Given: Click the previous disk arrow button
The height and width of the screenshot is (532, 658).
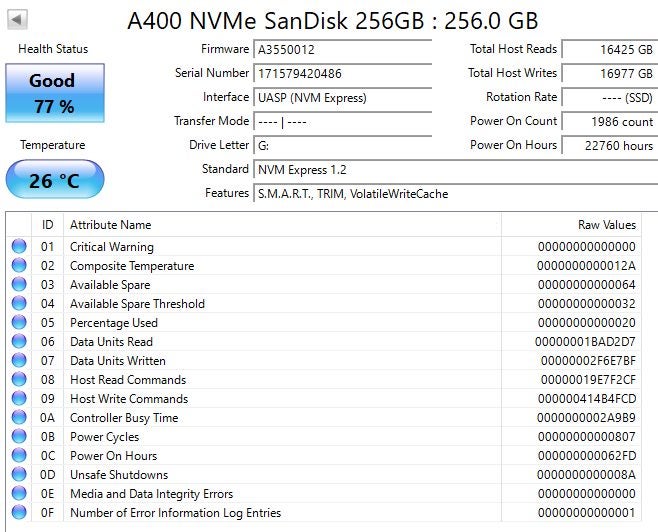Looking at the screenshot, I should point(17,19).
